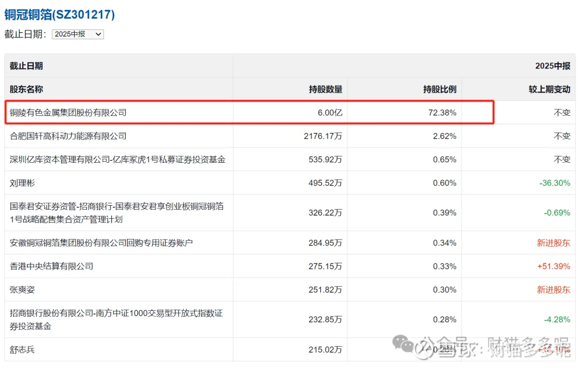
Task: Select shareholder name 张爽姿
Action: pyautogui.click(x=22, y=290)
